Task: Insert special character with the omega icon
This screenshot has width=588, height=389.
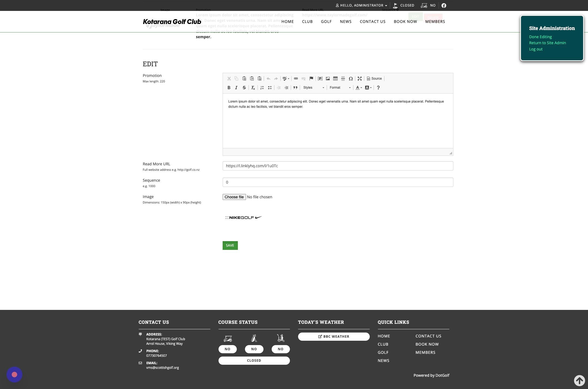Action: (x=351, y=79)
